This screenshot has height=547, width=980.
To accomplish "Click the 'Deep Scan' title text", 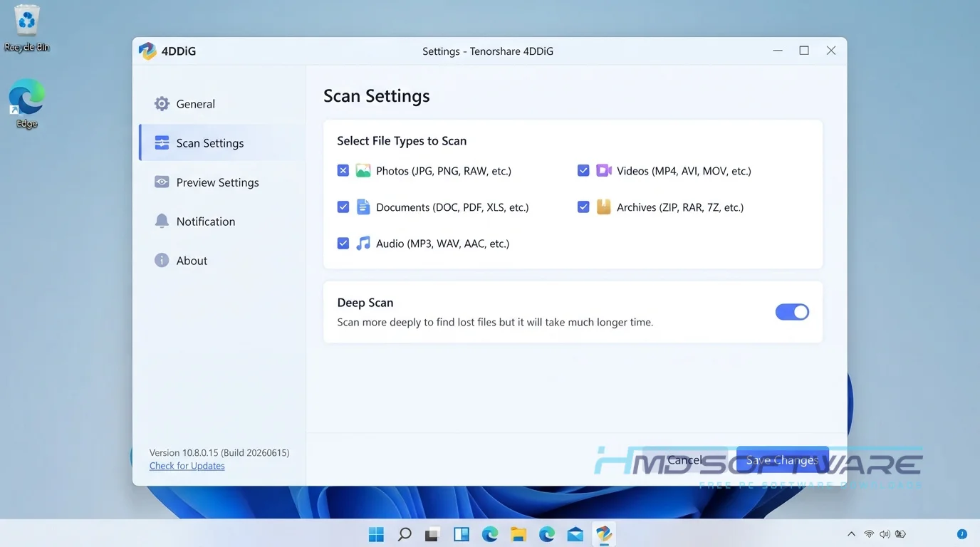I will coord(365,303).
